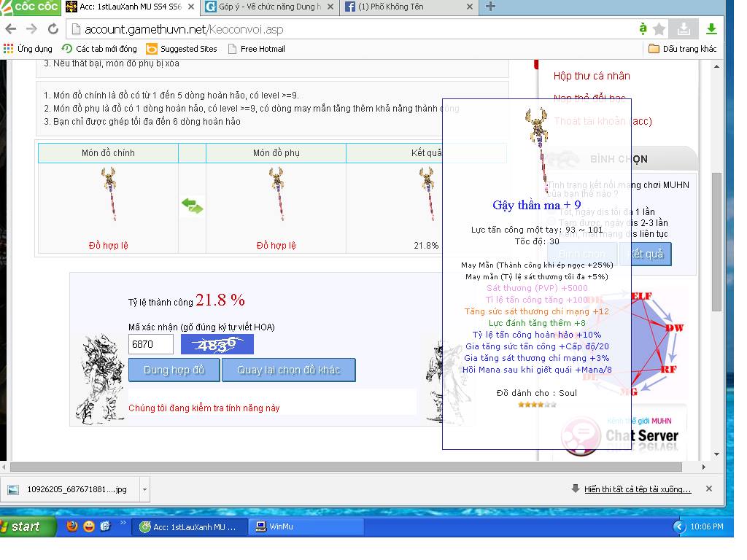Click the Kết quả staff item
Viewport: 747px width, 560px height.
427,193
